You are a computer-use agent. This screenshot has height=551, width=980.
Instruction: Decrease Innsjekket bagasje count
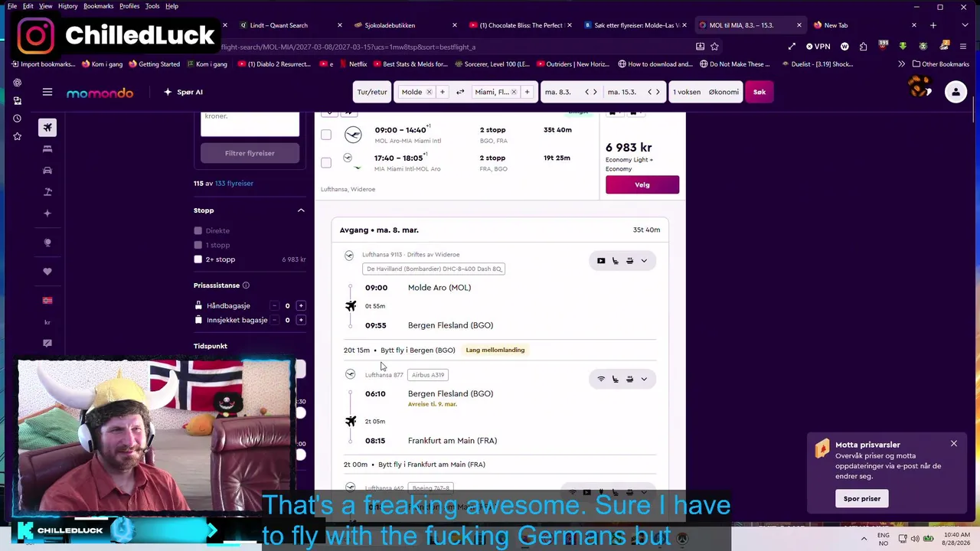click(x=274, y=320)
